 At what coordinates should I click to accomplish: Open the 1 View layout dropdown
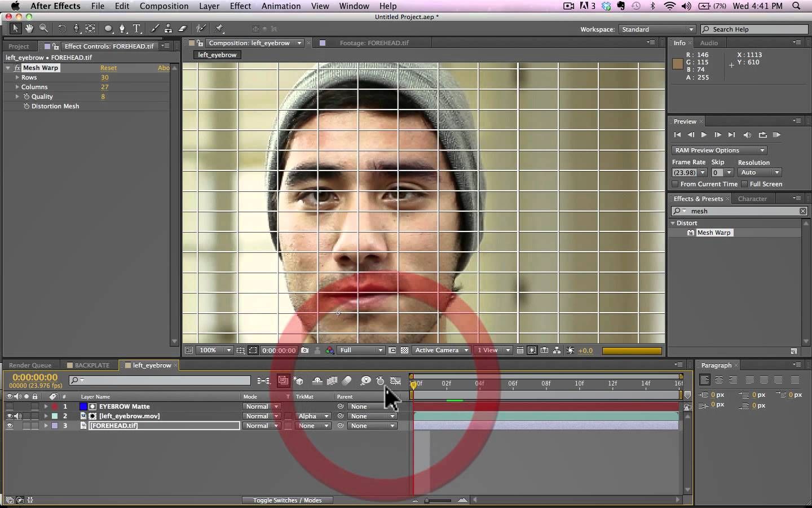(x=493, y=351)
